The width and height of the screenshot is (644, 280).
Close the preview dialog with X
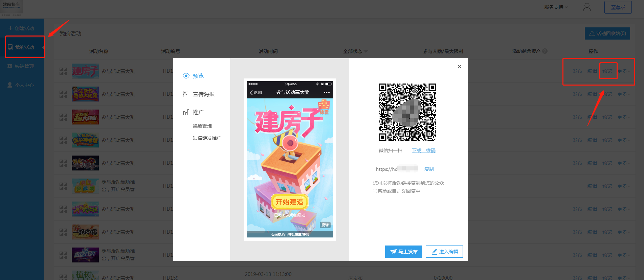[459, 67]
